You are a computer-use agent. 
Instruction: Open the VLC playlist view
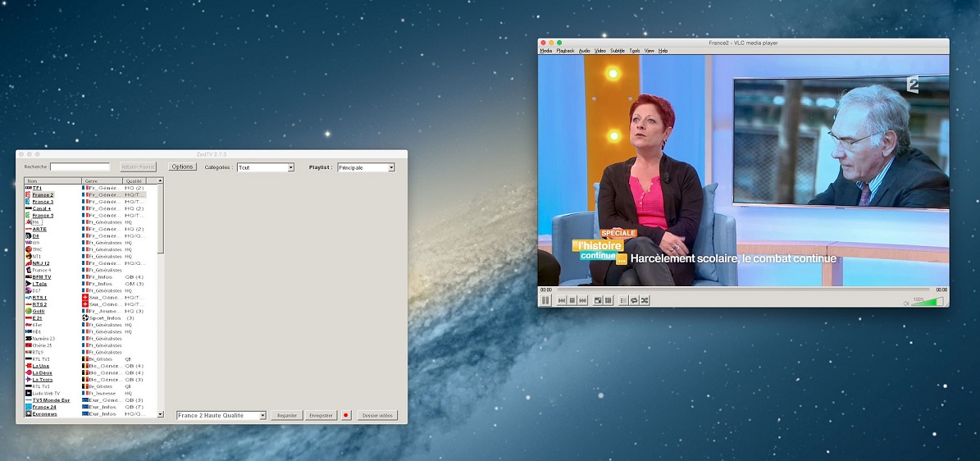coord(623,300)
